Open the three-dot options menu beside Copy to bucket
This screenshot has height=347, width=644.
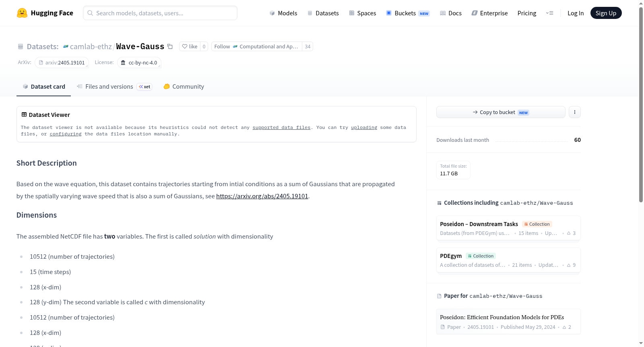tap(575, 112)
